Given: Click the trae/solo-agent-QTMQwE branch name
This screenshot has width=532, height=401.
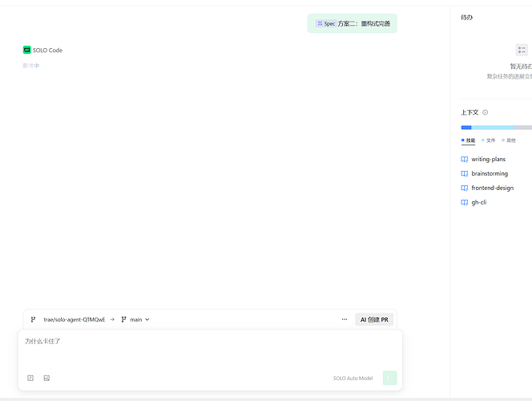Looking at the screenshot, I should [x=75, y=319].
